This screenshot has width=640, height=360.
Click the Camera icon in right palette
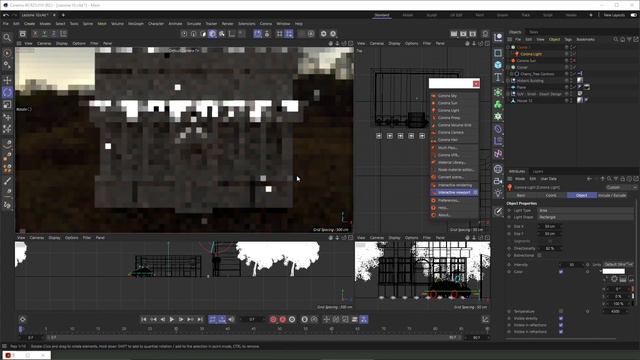[x=498, y=181]
